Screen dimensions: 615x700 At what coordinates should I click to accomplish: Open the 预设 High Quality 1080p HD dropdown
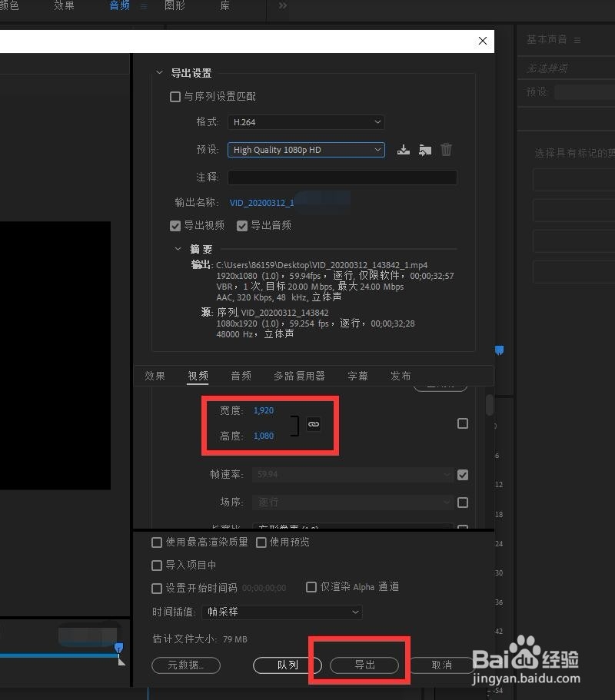pos(307,150)
